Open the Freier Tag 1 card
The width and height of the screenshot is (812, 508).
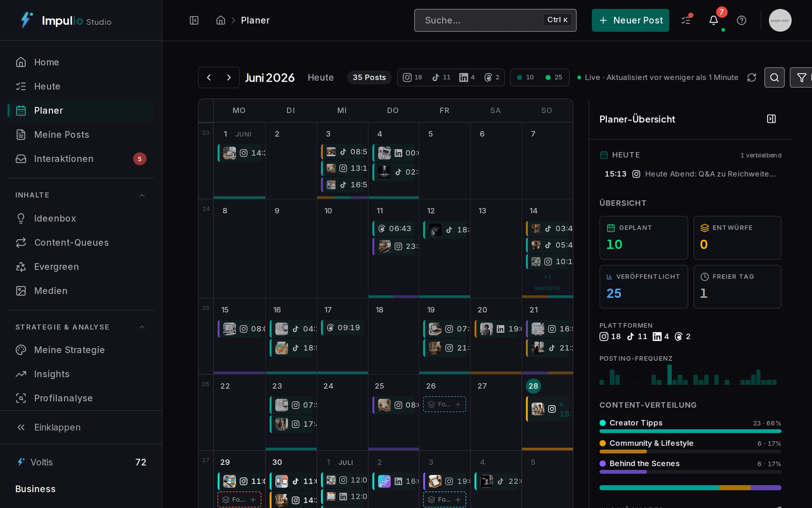pos(737,287)
